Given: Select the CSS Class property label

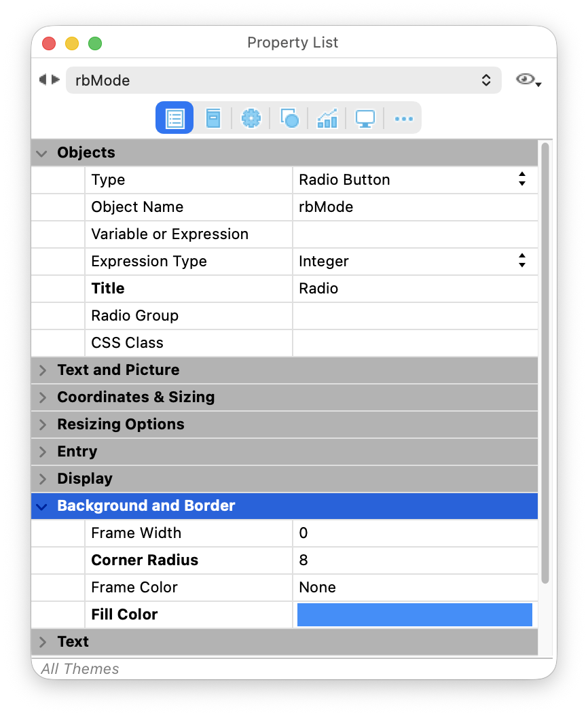Looking at the screenshot, I should pos(128,343).
